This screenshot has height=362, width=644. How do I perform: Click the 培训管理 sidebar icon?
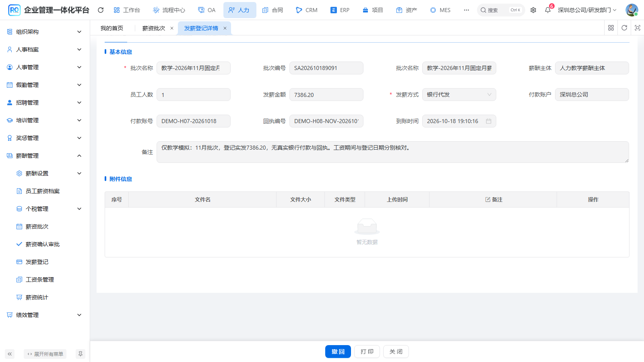click(x=10, y=120)
